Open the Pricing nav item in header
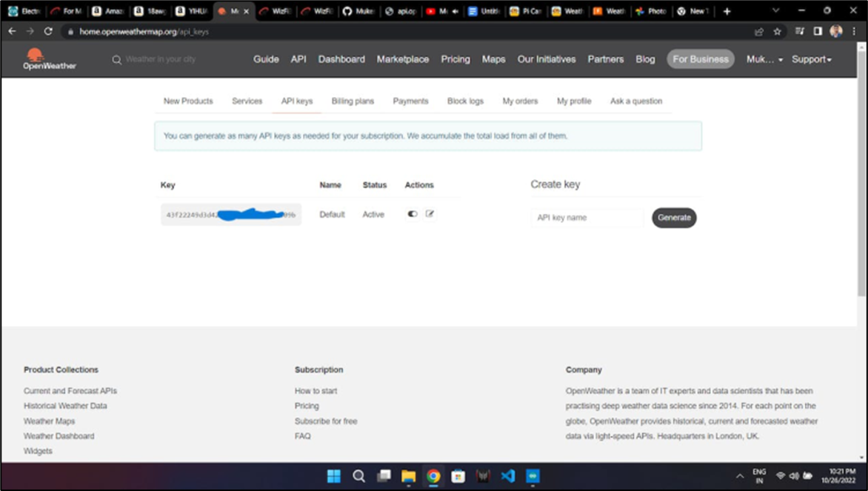Viewport: 868px width, 491px height. click(x=455, y=59)
